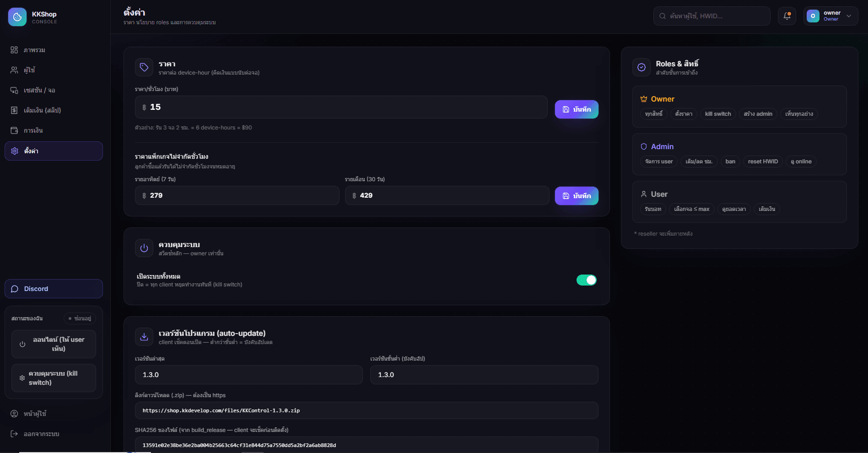
Task: Click the ซ่อนอยู่ status badge
Action: point(80,318)
